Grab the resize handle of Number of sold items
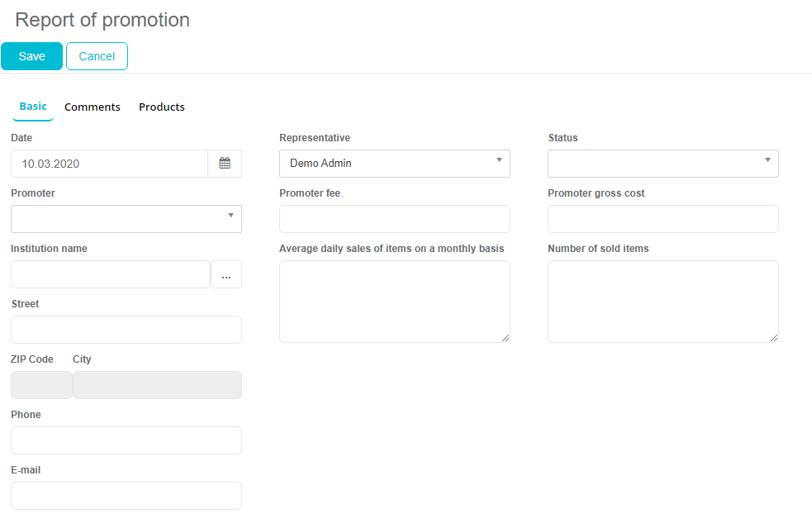 click(x=774, y=338)
